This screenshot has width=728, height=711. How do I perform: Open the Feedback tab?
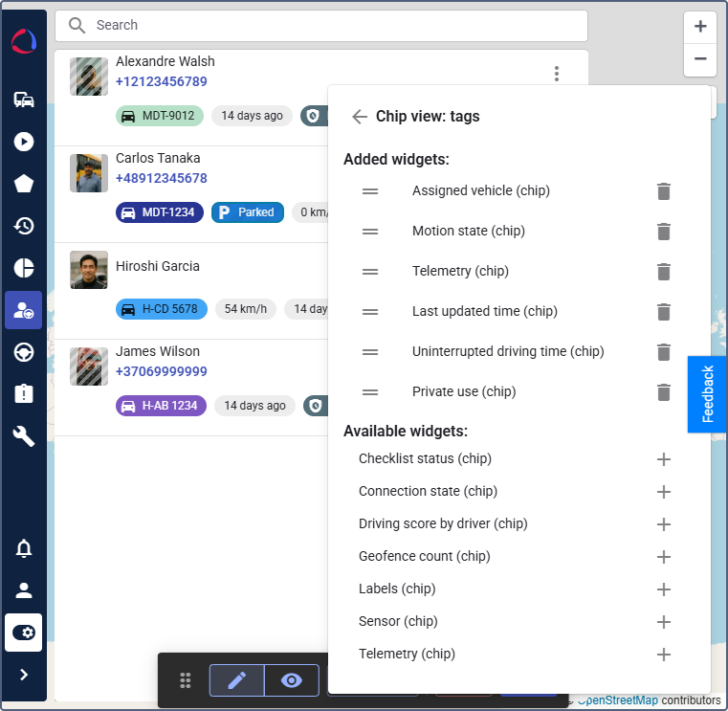[707, 394]
